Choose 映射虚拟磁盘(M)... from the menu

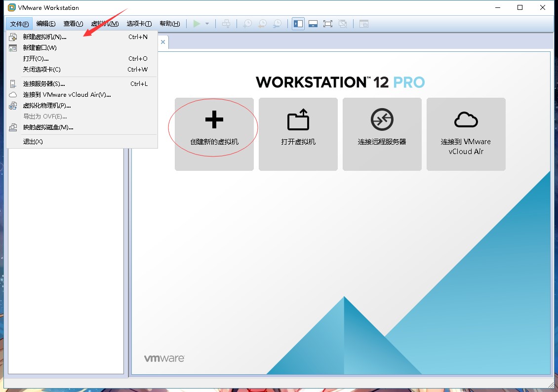tap(82, 127)
